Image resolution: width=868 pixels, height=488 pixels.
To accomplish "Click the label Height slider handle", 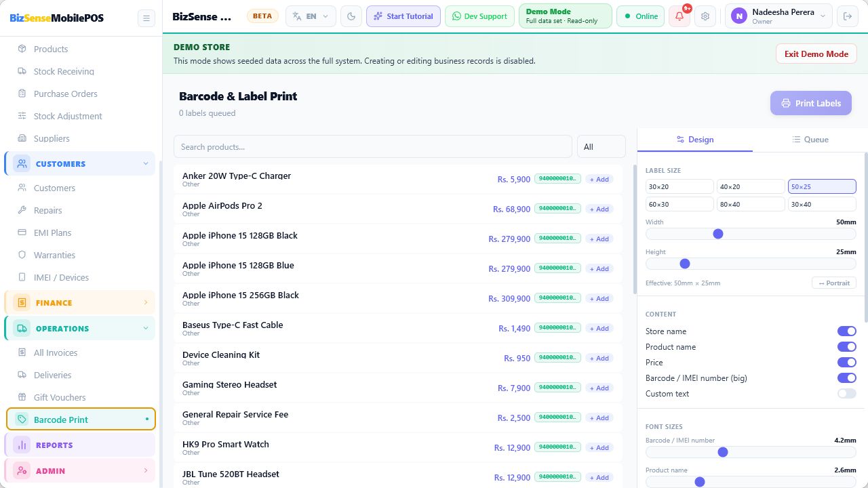I will pos(685,264).
